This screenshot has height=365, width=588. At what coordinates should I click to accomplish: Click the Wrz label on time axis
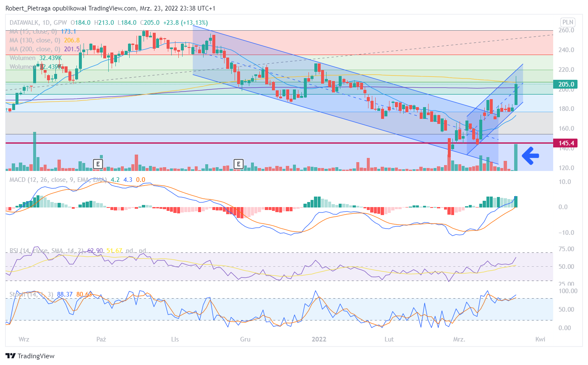coord(24,339)
